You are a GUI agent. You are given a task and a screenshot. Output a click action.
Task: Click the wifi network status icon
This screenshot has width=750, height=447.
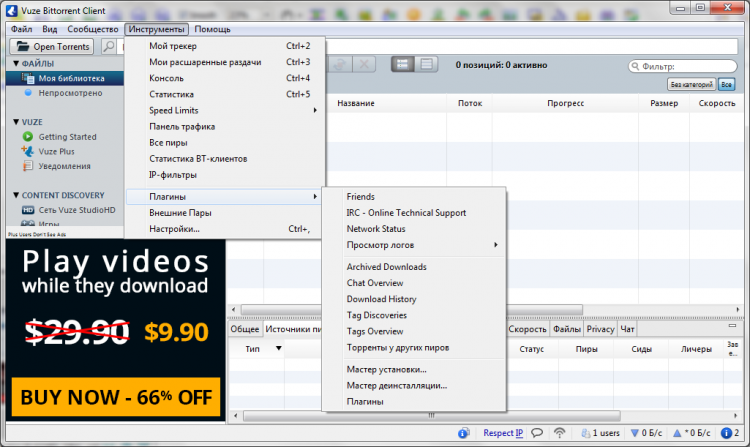[x=559, y=433]
